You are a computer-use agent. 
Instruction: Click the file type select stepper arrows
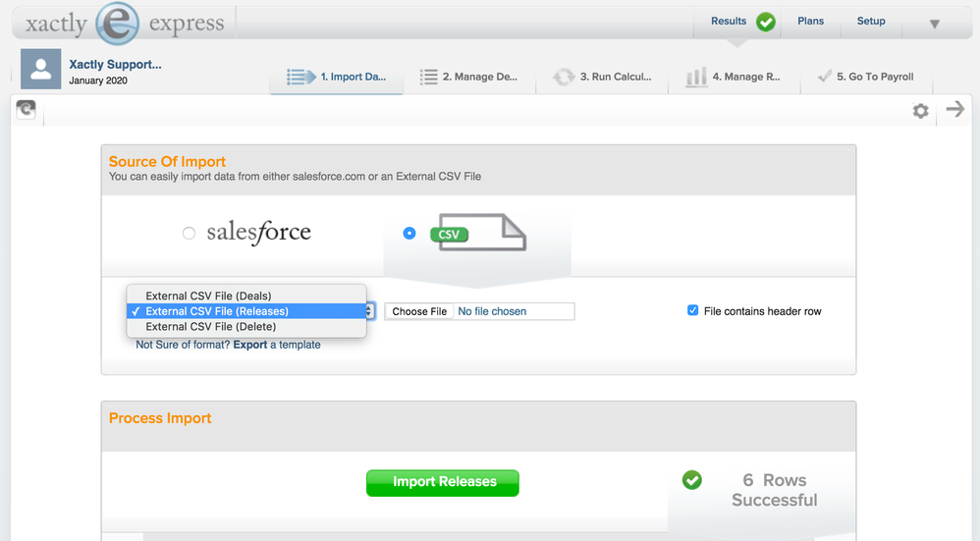click(370, 311)
